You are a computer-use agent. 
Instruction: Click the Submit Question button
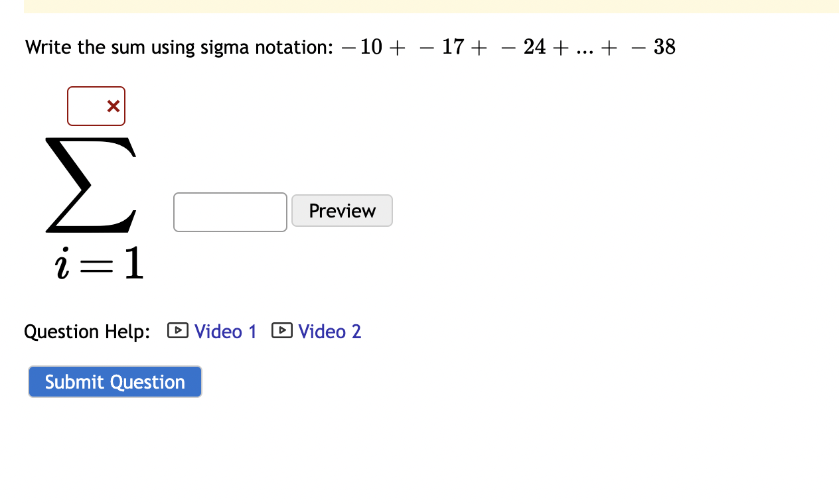point(114,381)
